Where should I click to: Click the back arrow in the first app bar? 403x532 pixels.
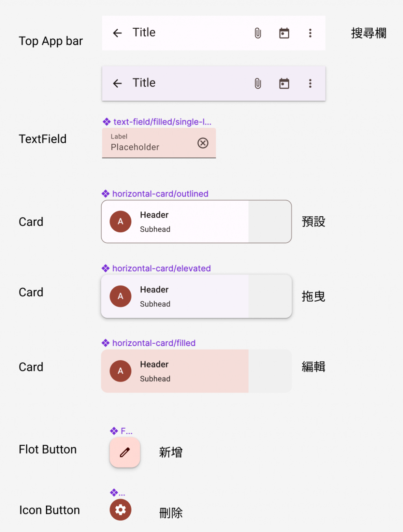tap(117, 33)
